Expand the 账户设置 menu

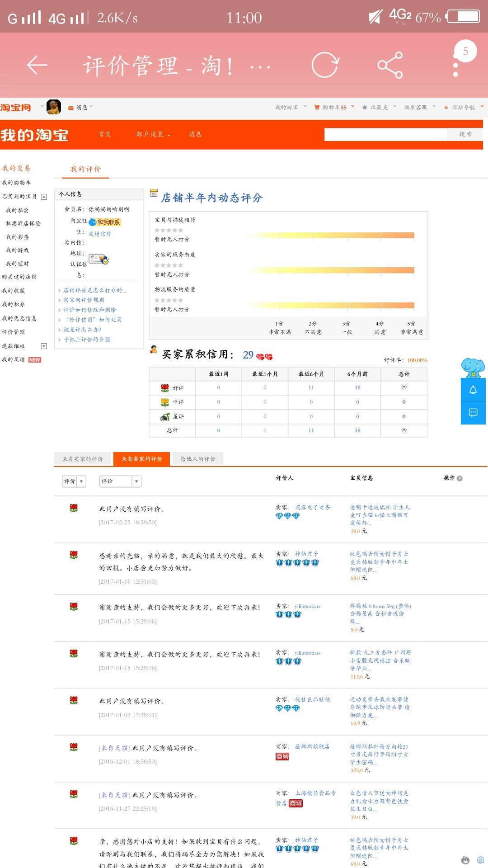(x=153, y=134)
